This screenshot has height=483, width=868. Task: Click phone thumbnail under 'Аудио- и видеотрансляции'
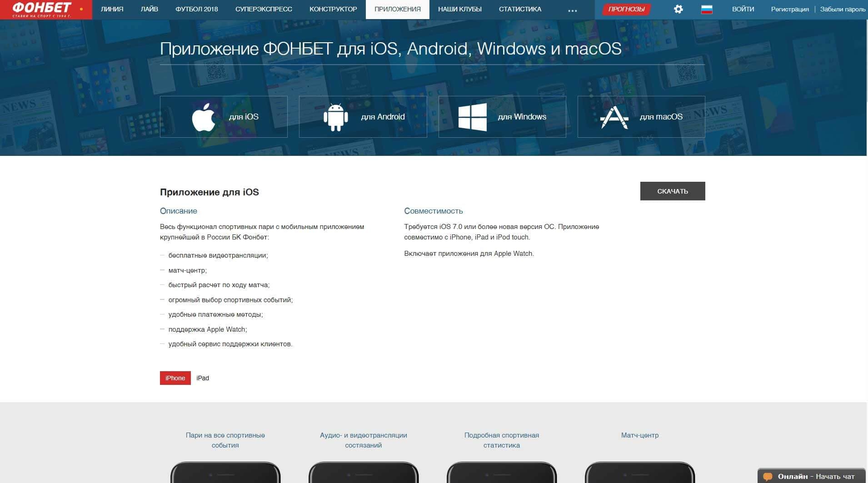[x=364, y=473]
